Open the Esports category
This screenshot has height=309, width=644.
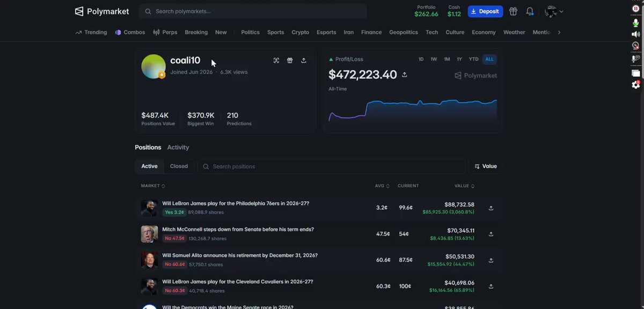pyautogui.click(x=326, y=32)
